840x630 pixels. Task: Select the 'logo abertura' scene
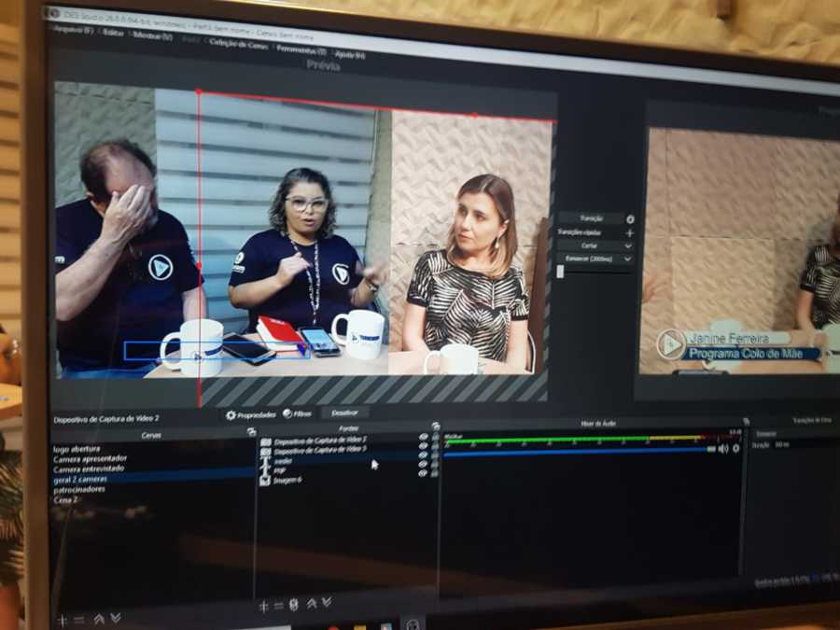pyautogui.click(x=77, y=449)
